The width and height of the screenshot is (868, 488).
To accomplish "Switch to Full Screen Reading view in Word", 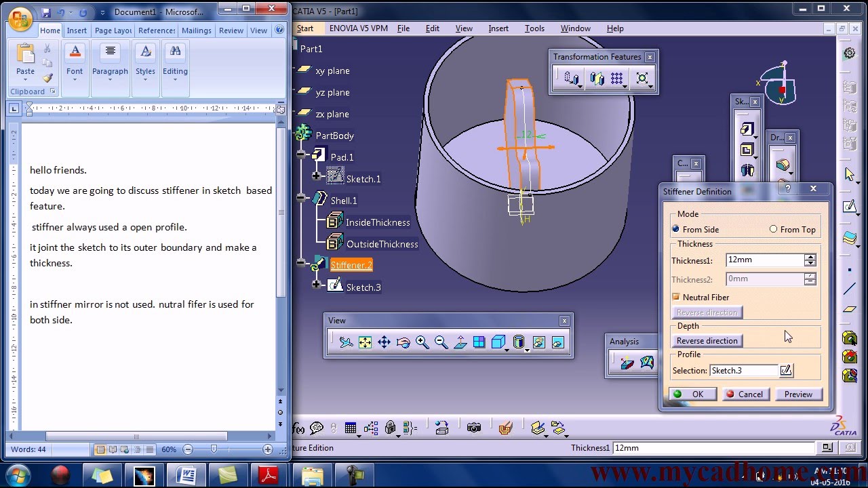I will (x=113, y=449).
